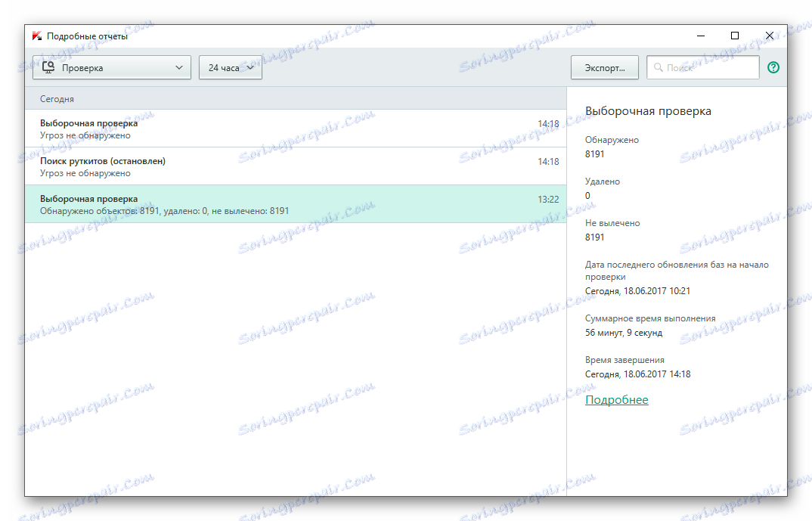Click the Выборочная проверка details heading
The height and width of the screenshot is (521, 812).
(648, 111)
